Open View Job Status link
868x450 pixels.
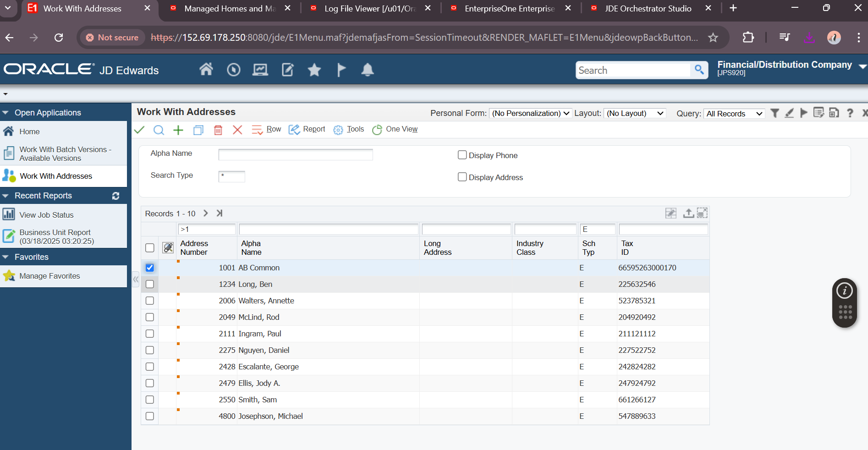coord(46,215)
